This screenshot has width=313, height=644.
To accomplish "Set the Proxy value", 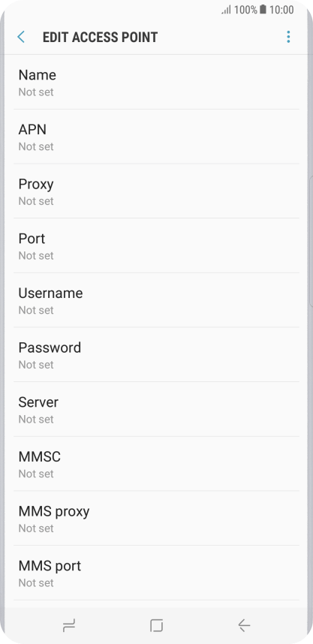I will [x=156, y=191].
